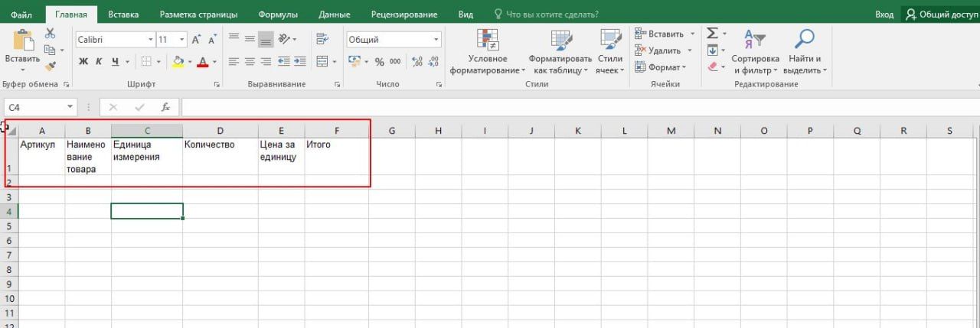
Task: Click the Clear eraser icon
Action: (712, 67)
